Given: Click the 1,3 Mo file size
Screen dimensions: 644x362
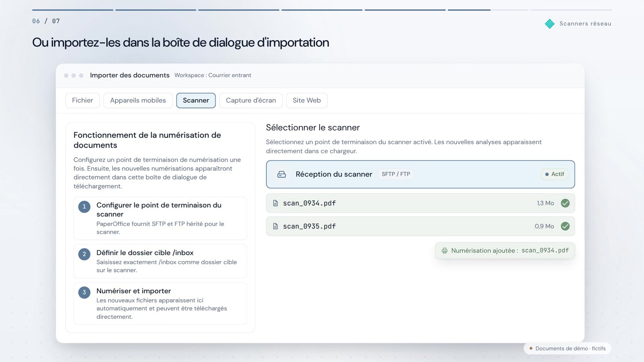Looking at the screenshot, I should click(x=545, y=203).
